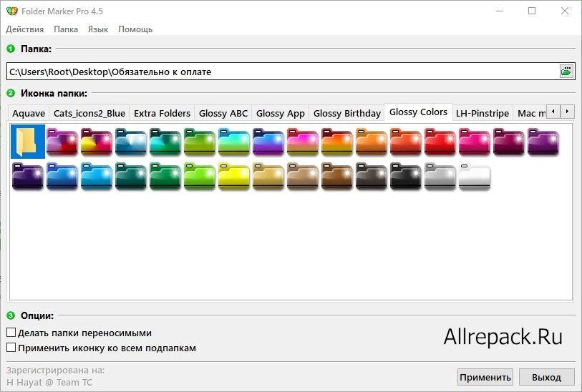Image resolution: width=582 pixels, height=392 pixels.
Task: Select the pink-to-orange gradient folder icon
Action: pyautogui.click(x=303, y=142)
